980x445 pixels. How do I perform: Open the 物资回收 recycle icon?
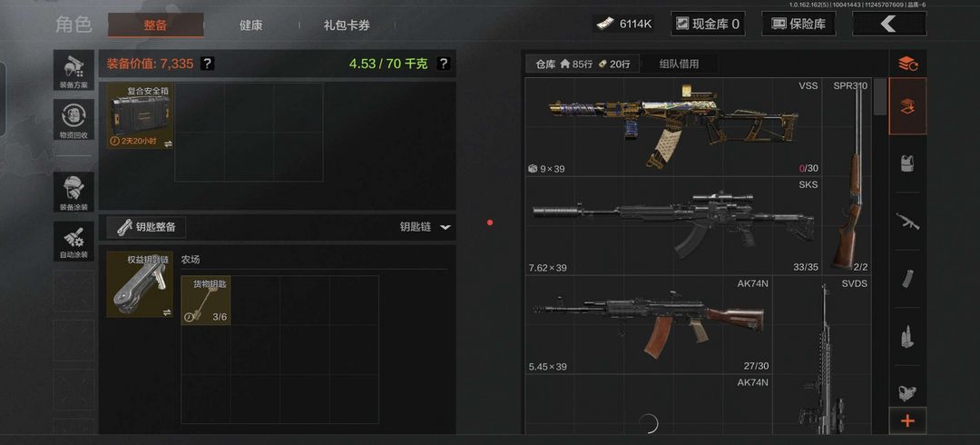click(x=73, y=120)
